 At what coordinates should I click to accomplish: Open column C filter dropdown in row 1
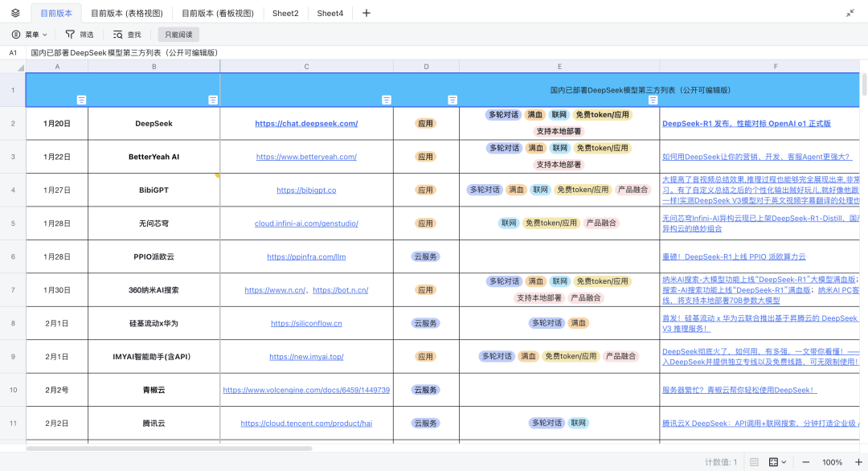387,100
